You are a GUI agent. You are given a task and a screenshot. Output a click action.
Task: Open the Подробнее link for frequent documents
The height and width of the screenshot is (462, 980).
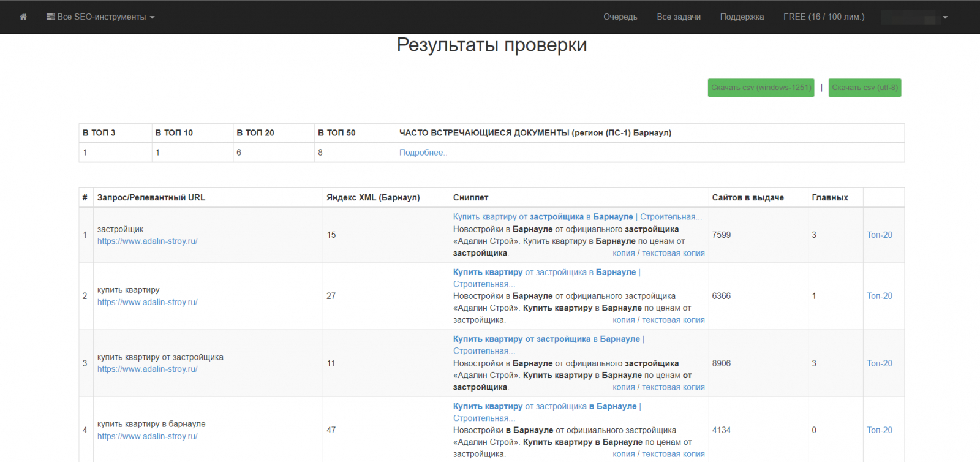click(423, 153)
